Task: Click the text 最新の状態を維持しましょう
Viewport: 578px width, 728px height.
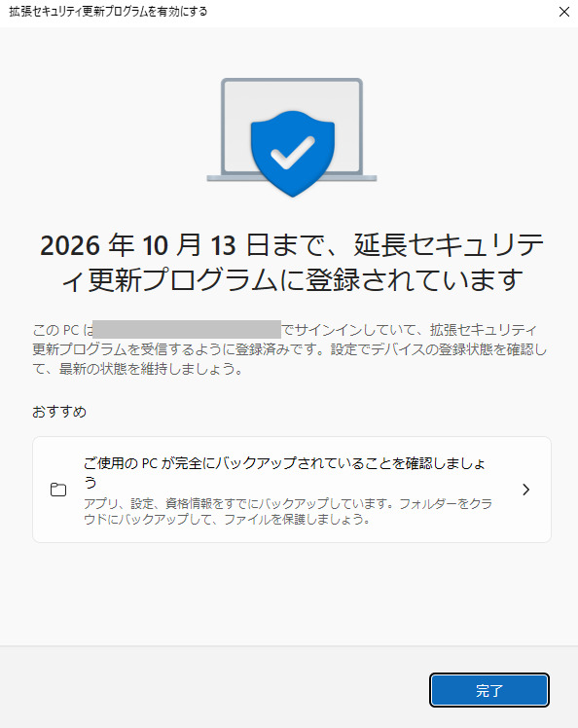Action: point(151,369)
